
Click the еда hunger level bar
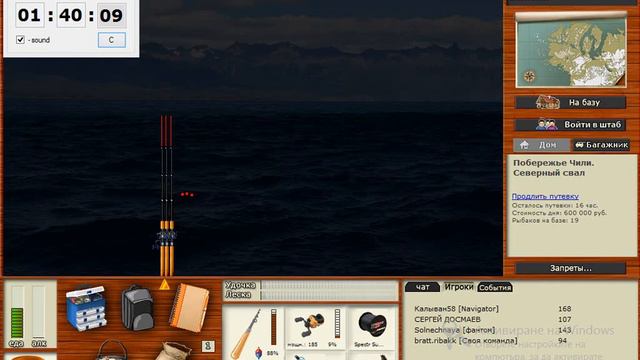[17, 312]
